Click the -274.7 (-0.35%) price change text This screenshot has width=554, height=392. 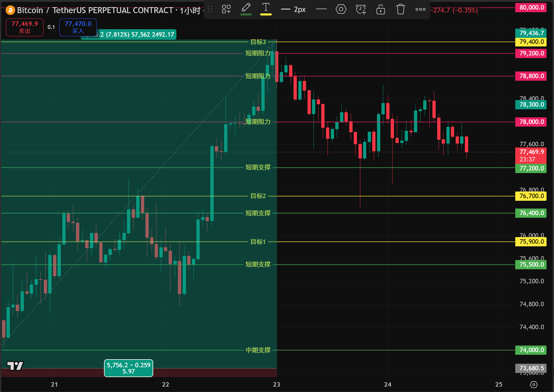click(x=454, y=10)
